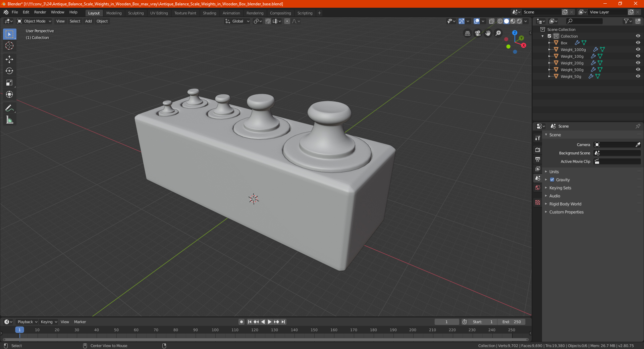
Task: Open the Render menu
Action: [40, 12]
